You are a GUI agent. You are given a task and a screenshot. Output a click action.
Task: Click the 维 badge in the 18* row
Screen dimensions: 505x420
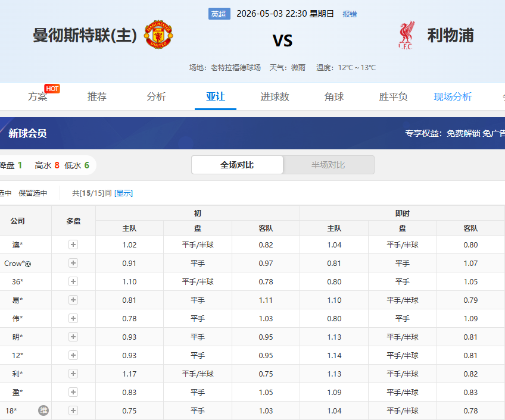[x=43, y=410]
